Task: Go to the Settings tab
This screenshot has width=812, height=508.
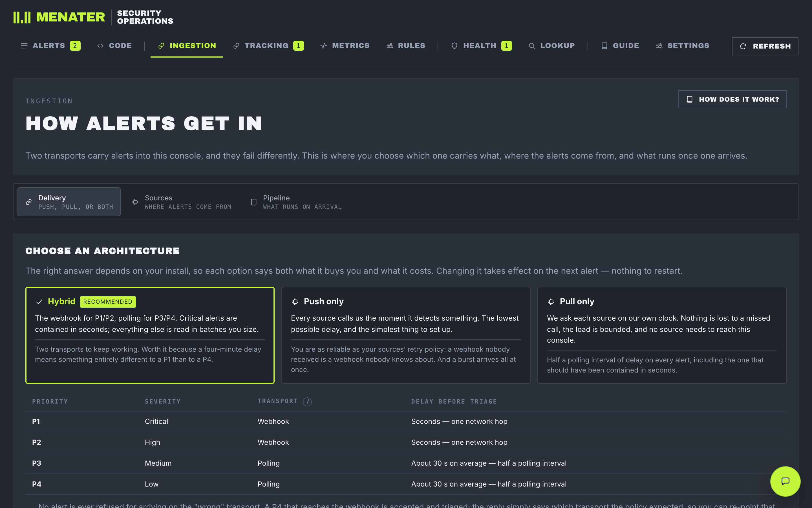Action: [x=683, y=46]
